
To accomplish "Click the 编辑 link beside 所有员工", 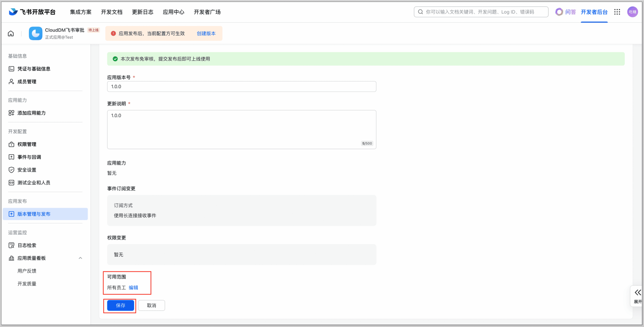I will coord(133,288).
